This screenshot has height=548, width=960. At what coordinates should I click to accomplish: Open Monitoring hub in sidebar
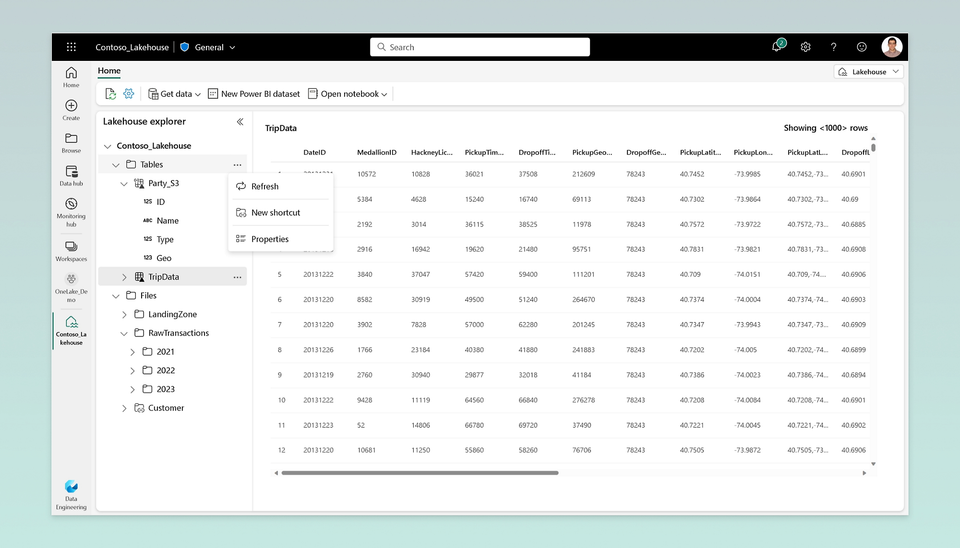point(71,212)
